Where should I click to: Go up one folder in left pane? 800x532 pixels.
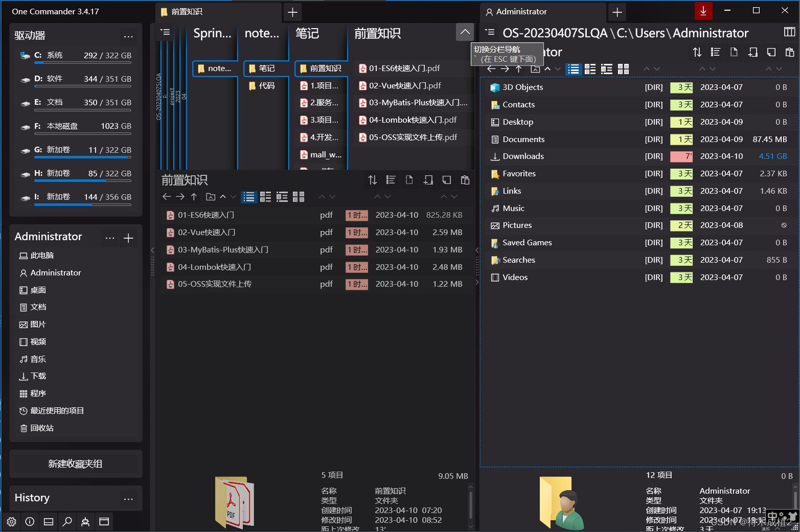point(194,197)
